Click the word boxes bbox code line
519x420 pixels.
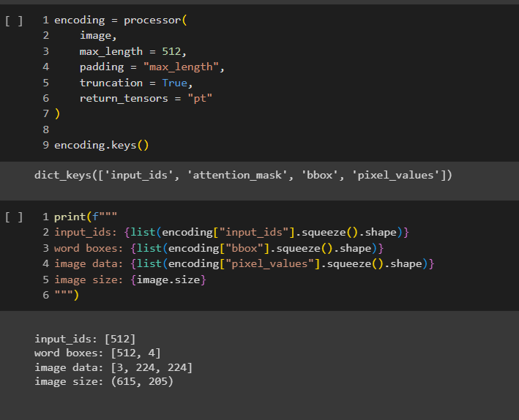tap(219, 248)
